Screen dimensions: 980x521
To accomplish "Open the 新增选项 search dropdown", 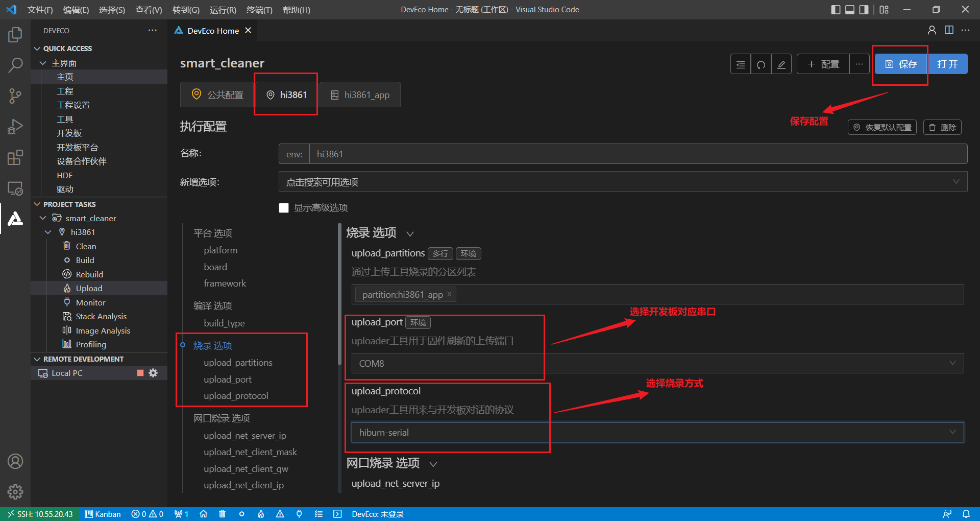I will click(x=623, y=182).
